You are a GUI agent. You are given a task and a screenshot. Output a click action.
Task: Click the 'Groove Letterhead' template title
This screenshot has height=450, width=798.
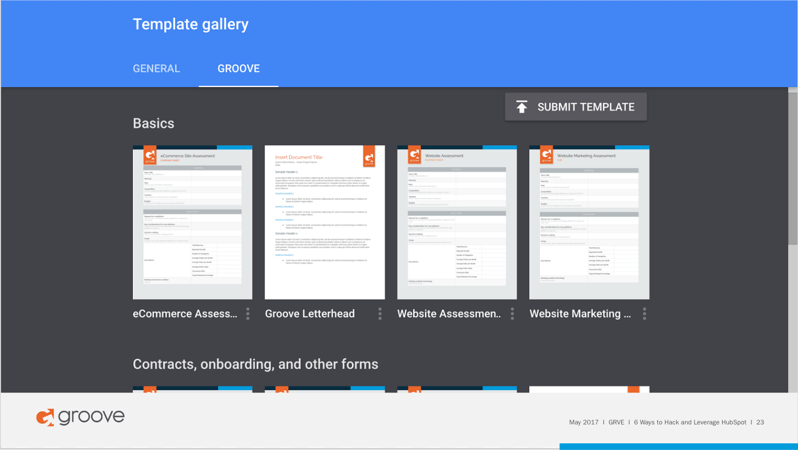[x=310, y=314]
